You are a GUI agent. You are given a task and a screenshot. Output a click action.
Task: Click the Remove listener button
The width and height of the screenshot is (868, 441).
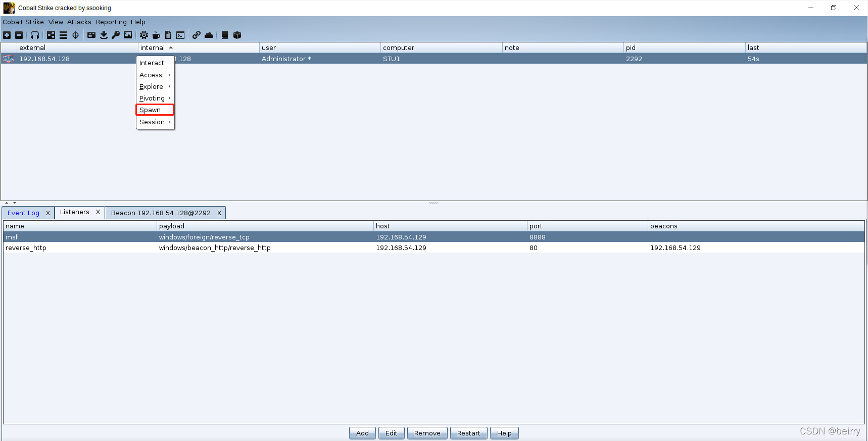[427, 433]
